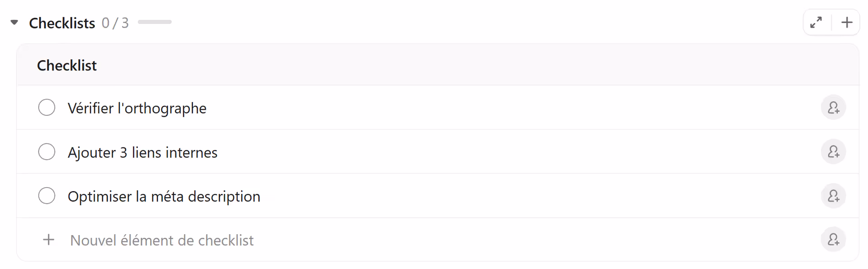Check off Vérifier l'orthographe

[47, 108]
